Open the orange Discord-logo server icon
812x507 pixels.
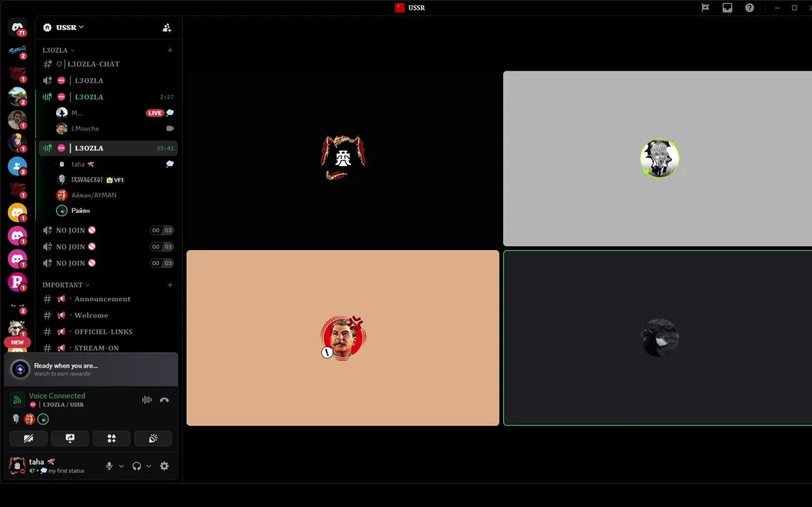(17, 213)
